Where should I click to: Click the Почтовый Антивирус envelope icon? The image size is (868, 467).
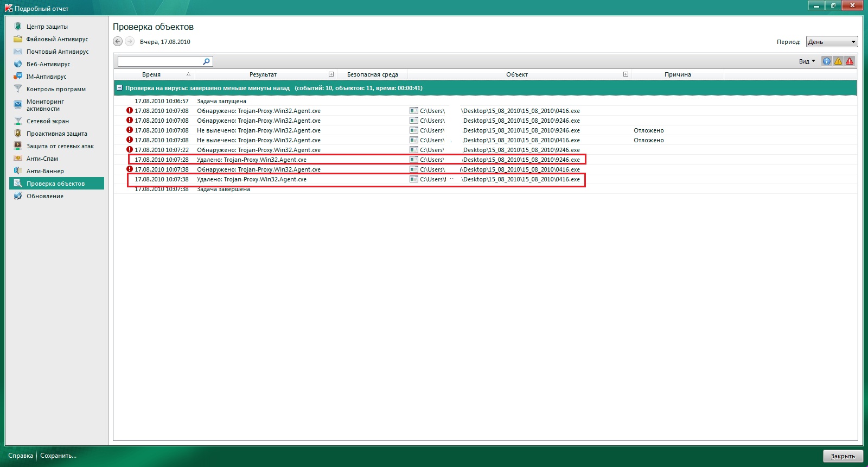coord(18,51)
